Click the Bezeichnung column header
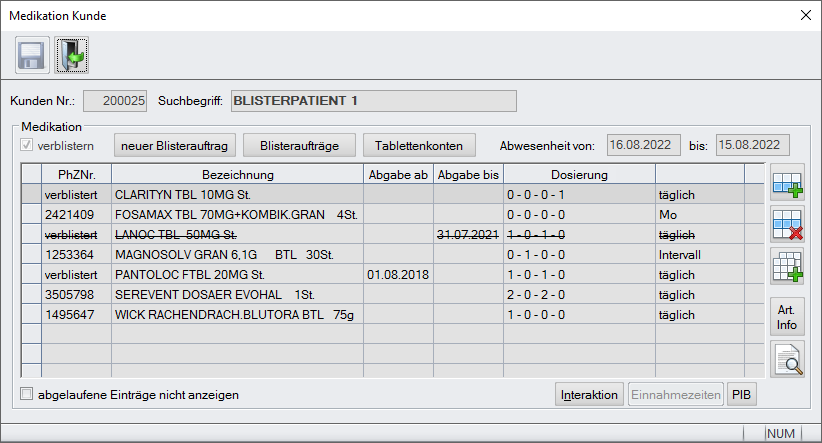The image size is (822, 443). pos(236,175)
